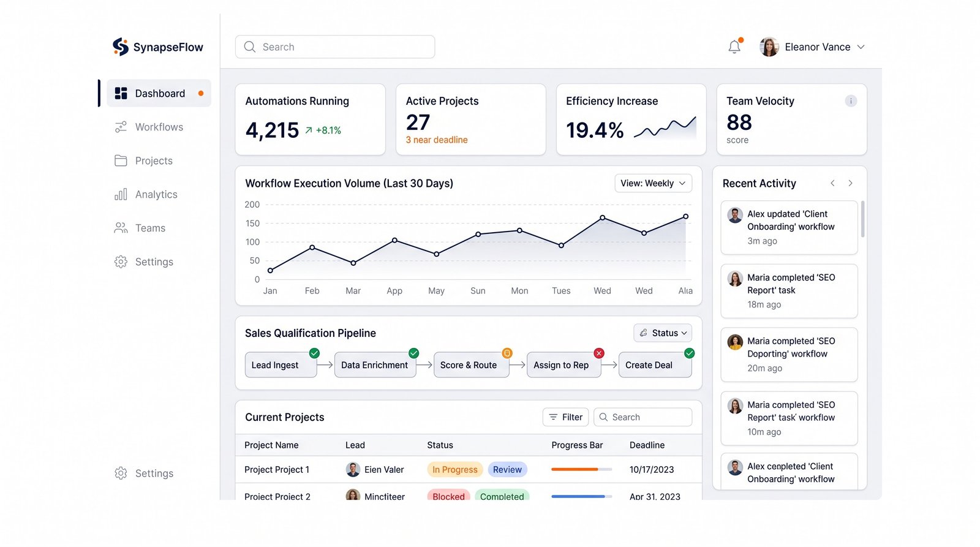Click the Blocked status badge

448,496
